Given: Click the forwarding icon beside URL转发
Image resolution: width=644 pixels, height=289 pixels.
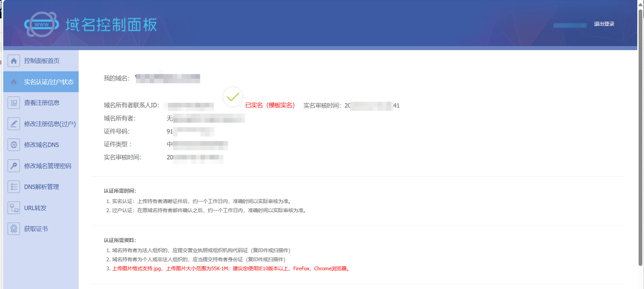Looking at the screenshot, I should [14, 208].
